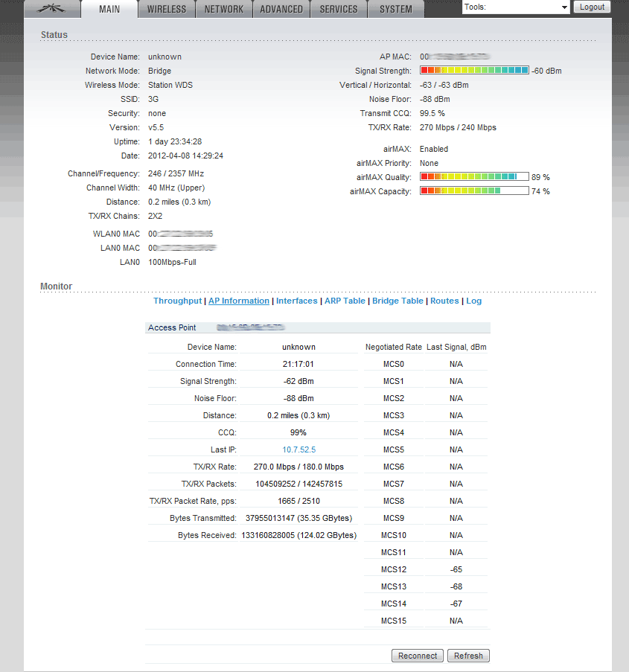
Task: Select the Bytes Transmitted value
Action: point(298,518)
